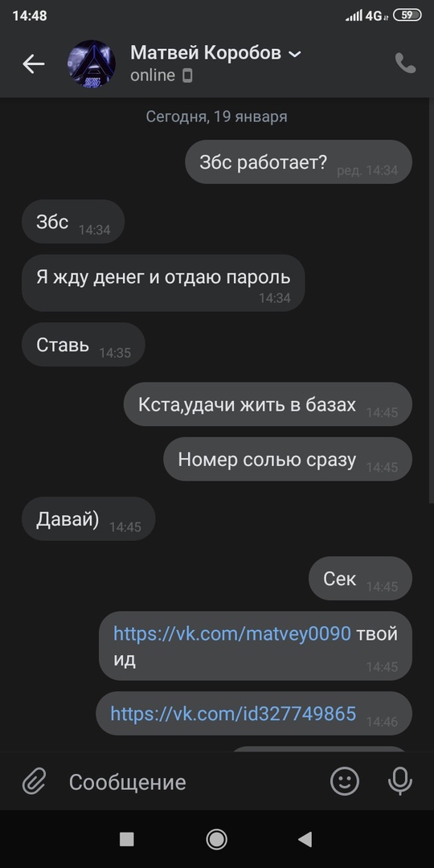
Task: Tap Android recent apps square button
Action: click(x=127, y=839)
